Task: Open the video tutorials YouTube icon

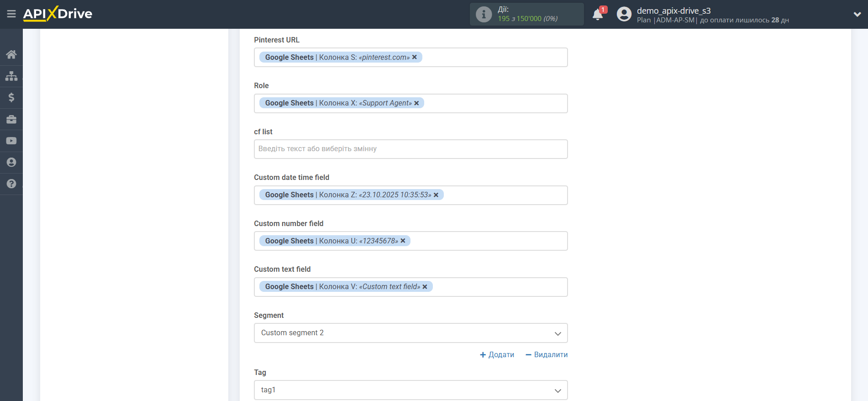Action: 11,141
